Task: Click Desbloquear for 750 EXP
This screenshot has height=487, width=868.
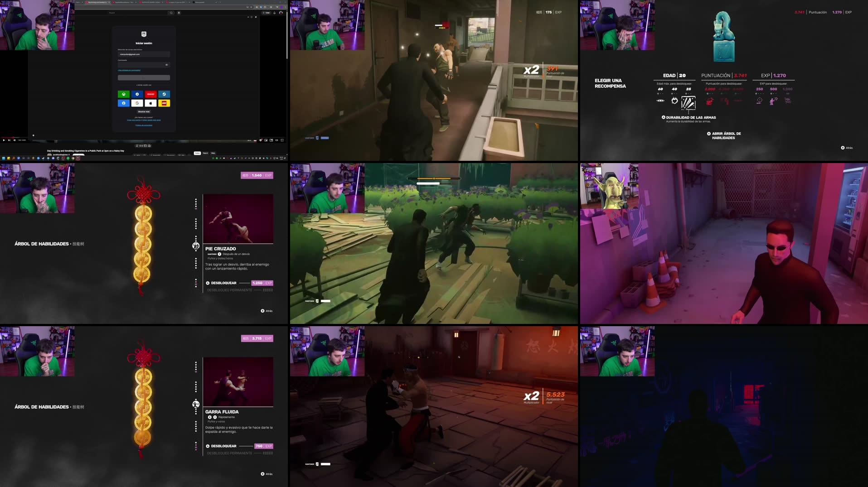Action: tap(239, 446)
